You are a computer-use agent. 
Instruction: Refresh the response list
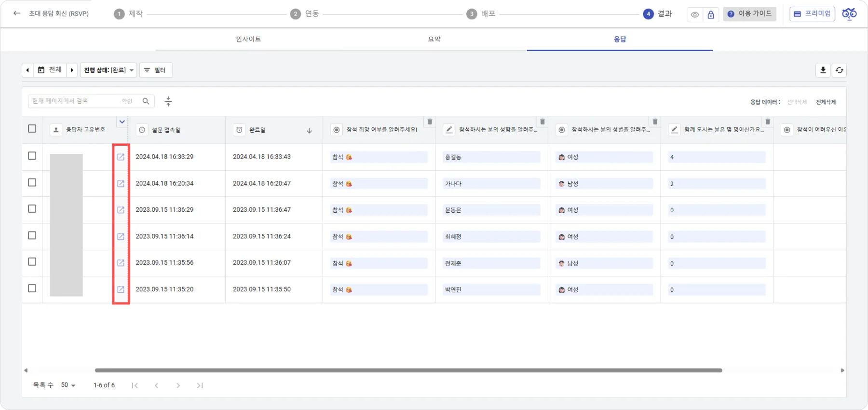pos(840,70)
